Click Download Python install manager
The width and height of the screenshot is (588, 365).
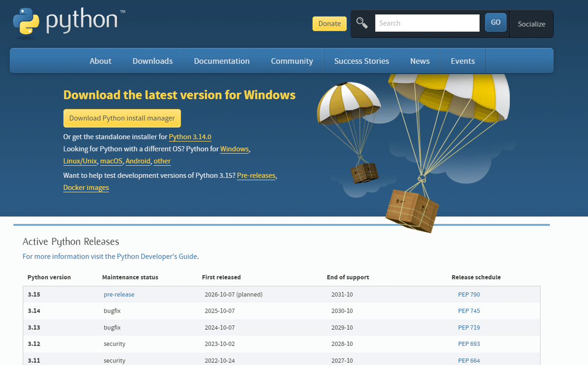(122, 118)
